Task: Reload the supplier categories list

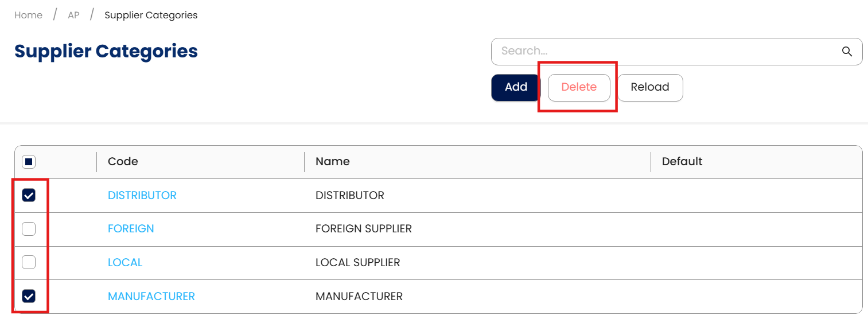Action: point(649,87)
